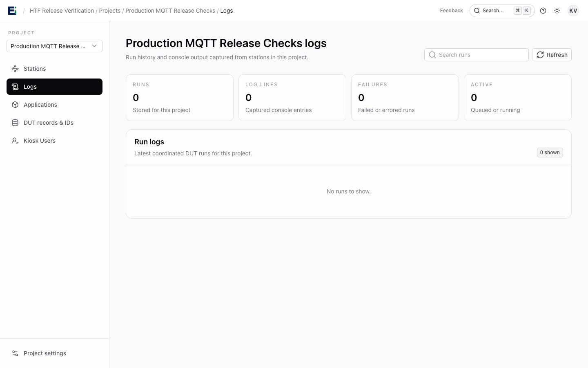The height and width of the screenshot is (368, 588).
Task: Click Production MQTT Release Checks breadcrumb
Action: 170,11
